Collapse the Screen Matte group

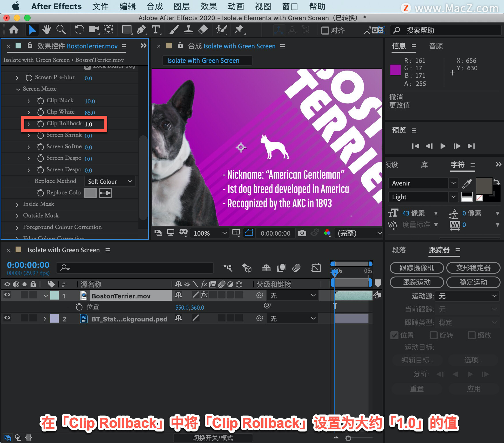click(x=18, y=89)
